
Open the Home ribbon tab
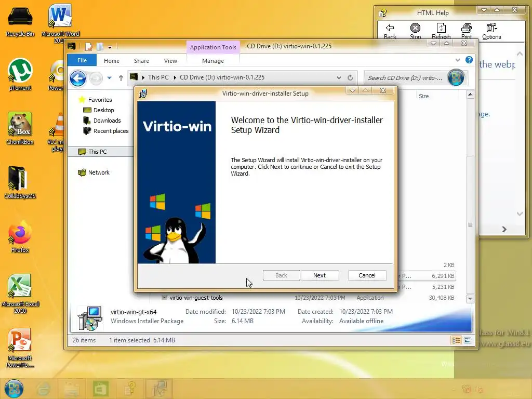click(x=112, y=61)
